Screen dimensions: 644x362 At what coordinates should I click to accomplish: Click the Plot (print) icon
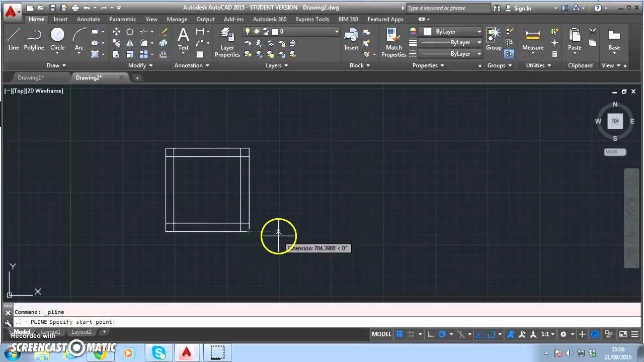(75, 8)
